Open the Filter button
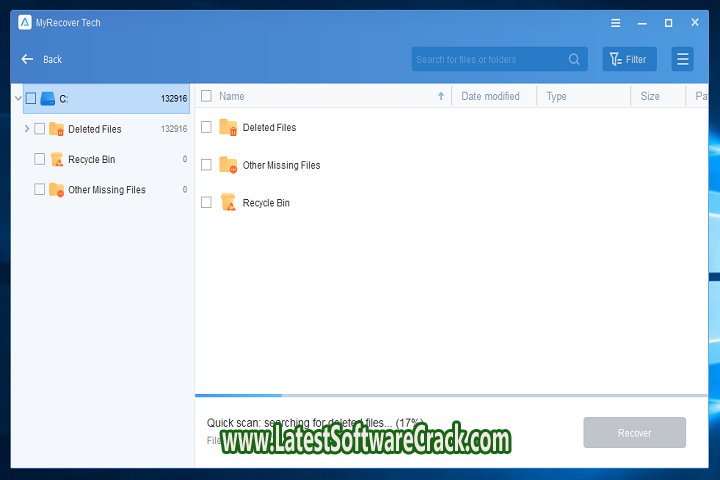 click(629, 60)
